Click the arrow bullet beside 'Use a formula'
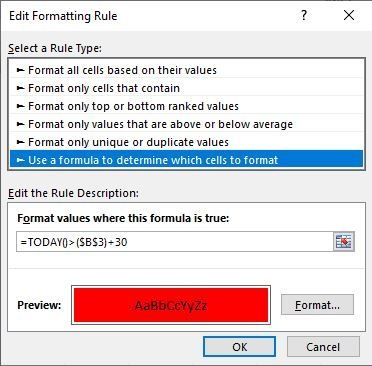 pos(21,160)
